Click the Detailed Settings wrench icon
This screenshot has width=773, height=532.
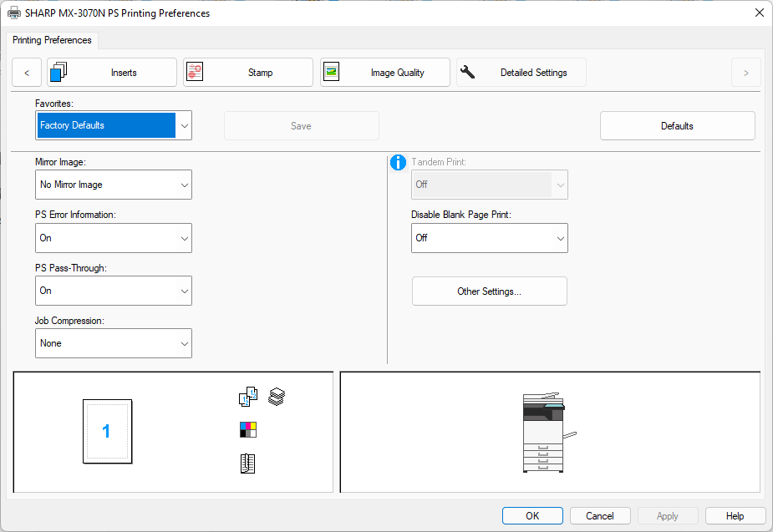pyautogui.click(x=468, y=73)
